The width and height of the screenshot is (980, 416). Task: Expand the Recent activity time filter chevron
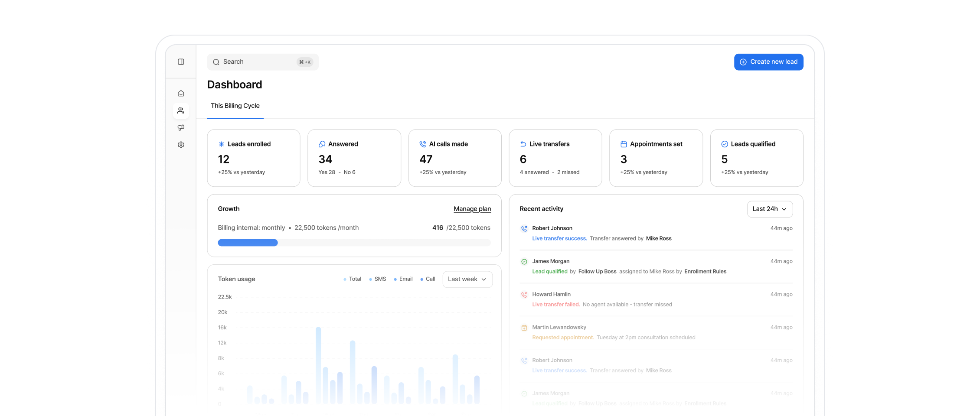pyautogui.click(x=785, y=209)
